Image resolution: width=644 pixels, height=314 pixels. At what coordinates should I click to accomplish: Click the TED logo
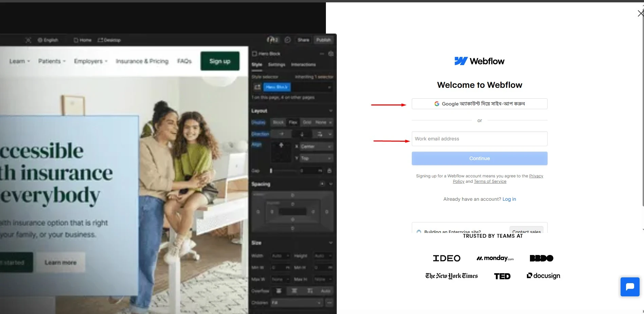pos(502,276)
